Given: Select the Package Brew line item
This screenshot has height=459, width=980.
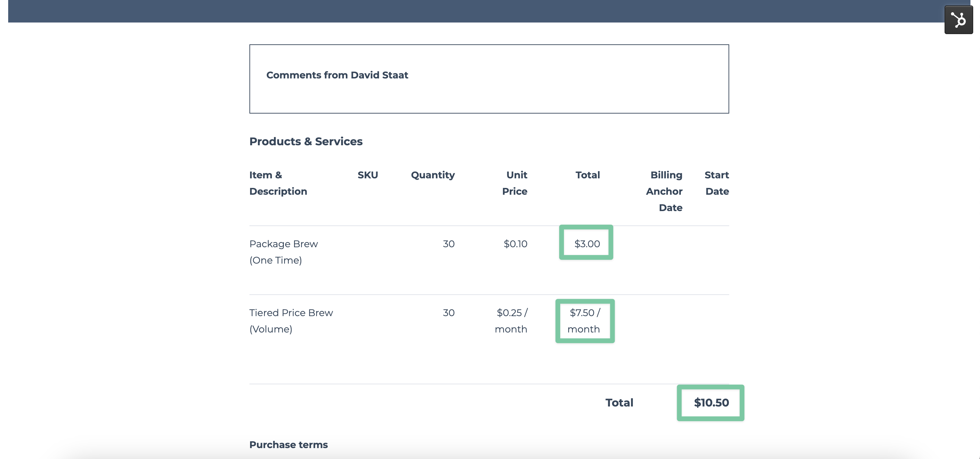Looking at the screenshot, I should point(283,252).
